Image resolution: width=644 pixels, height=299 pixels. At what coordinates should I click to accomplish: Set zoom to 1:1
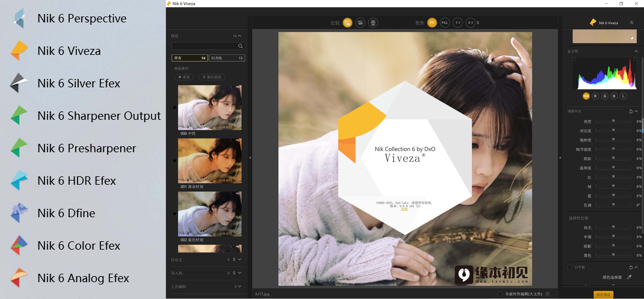point(458,23)
